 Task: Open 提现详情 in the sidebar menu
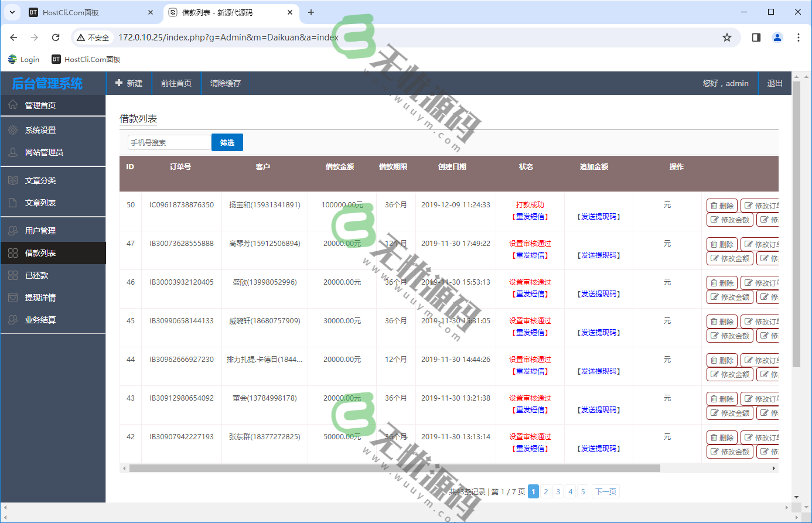[40, 298]
